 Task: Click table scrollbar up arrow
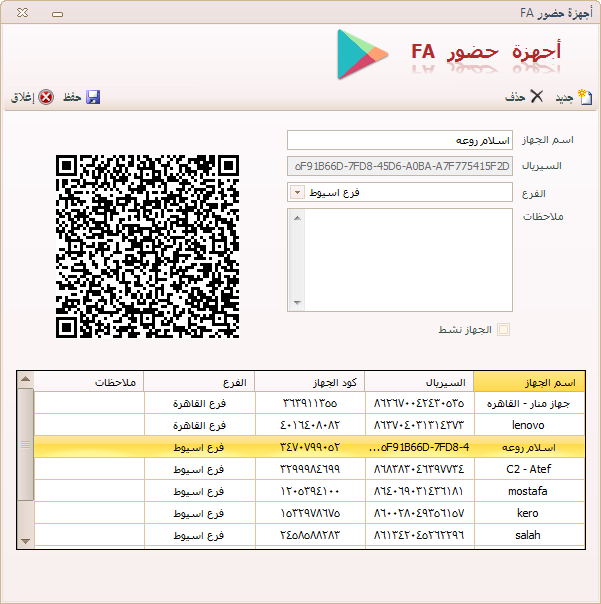(25, 379)
